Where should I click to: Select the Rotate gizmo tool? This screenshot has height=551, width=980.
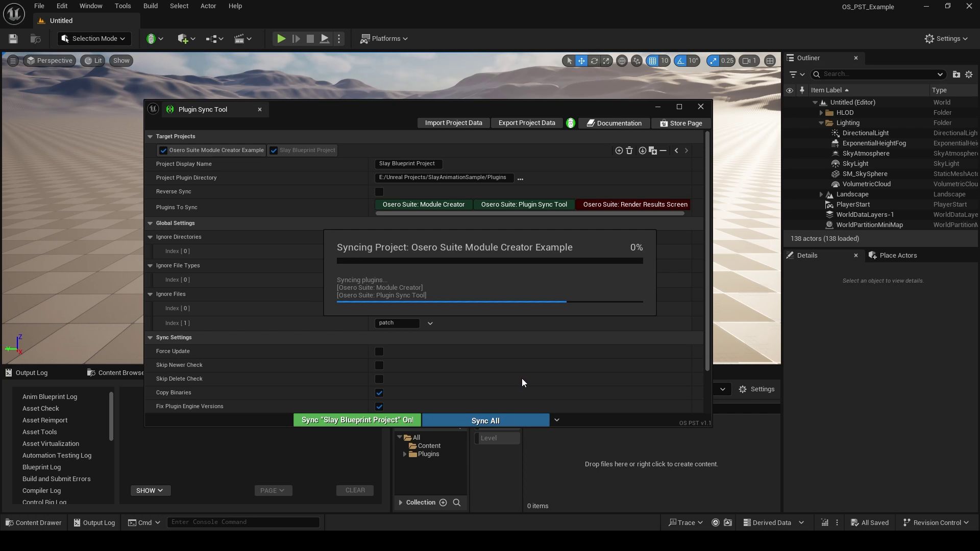594,61
